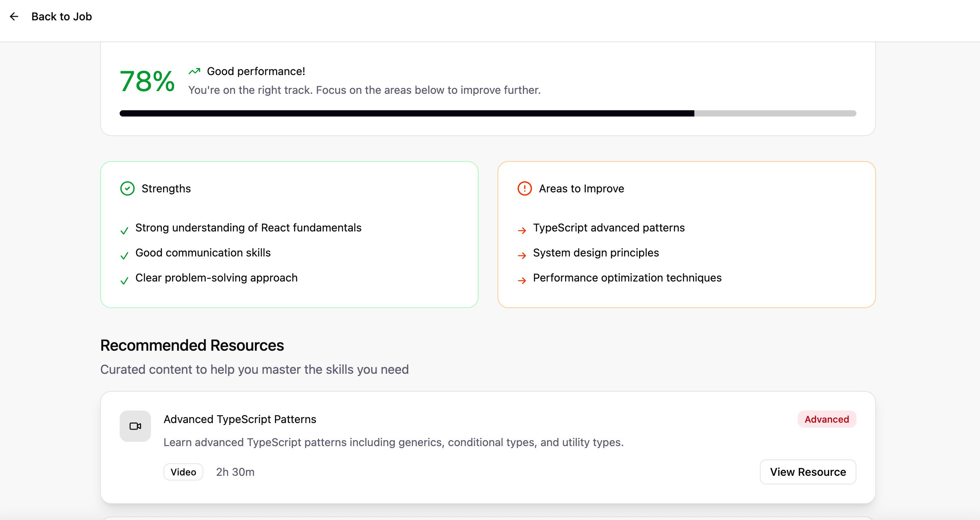Click arrow beside System design principles
Screen dimensions: 980x520
pos(522,256)
